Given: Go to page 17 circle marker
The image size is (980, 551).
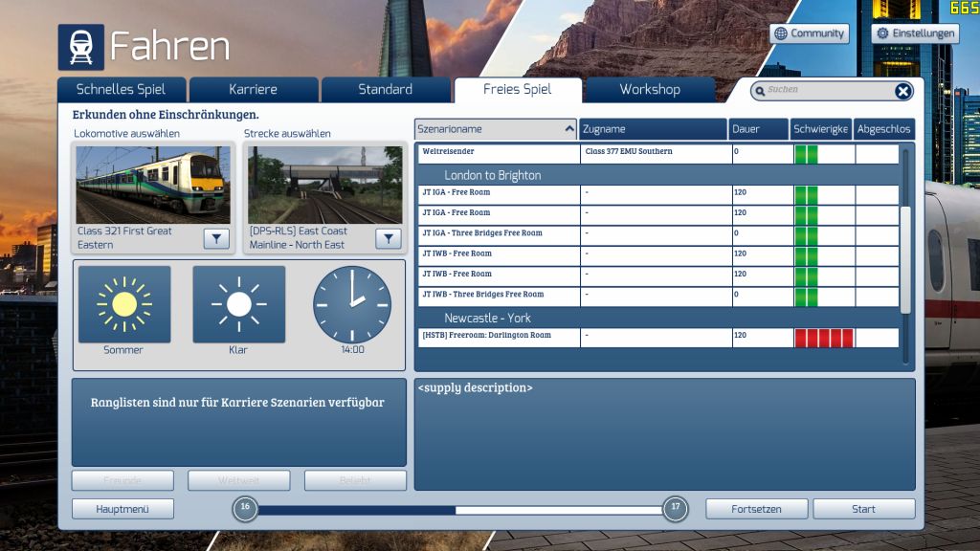Looking at the screenshot, I should click(x=676, y=508).
